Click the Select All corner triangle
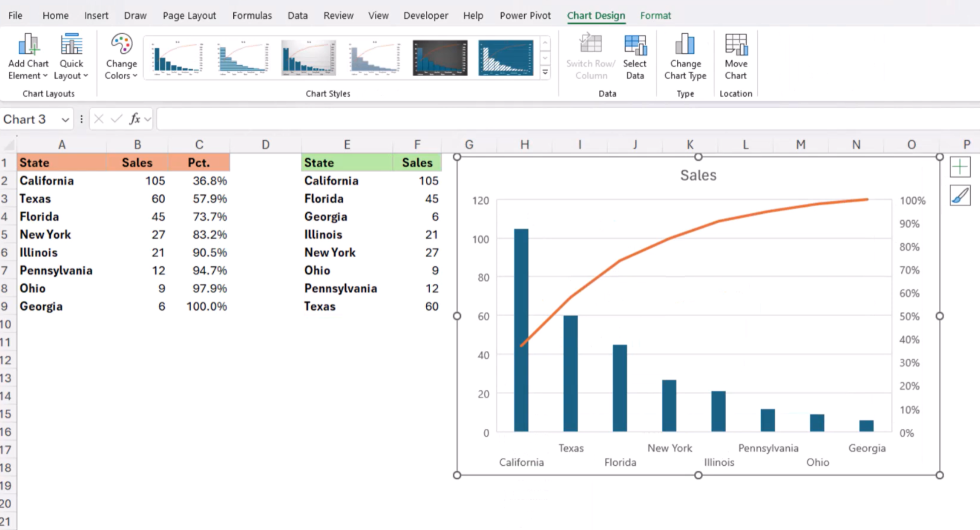 pyautogui.click(x=8, y=145)
